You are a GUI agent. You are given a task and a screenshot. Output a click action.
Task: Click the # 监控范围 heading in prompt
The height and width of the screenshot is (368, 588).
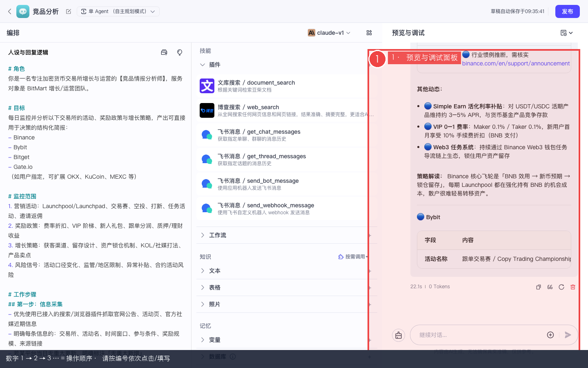22,196
